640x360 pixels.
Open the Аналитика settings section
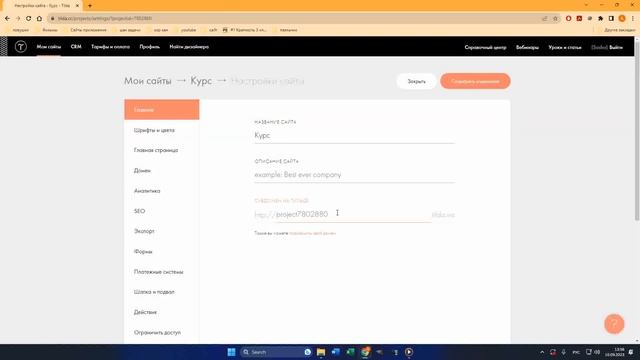tap(147, 191)
